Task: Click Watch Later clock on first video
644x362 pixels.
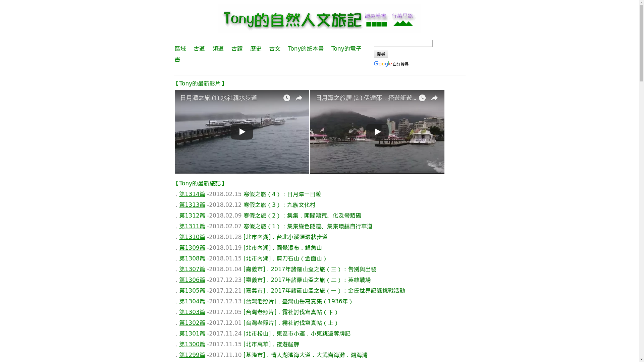Action: click(x=286, y=98)
